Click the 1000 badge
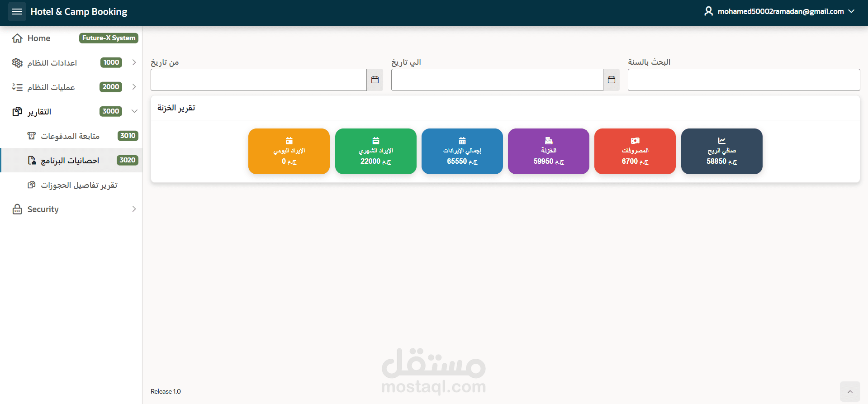The height and width of the screenshot is (404, 868). click(111, 62)
